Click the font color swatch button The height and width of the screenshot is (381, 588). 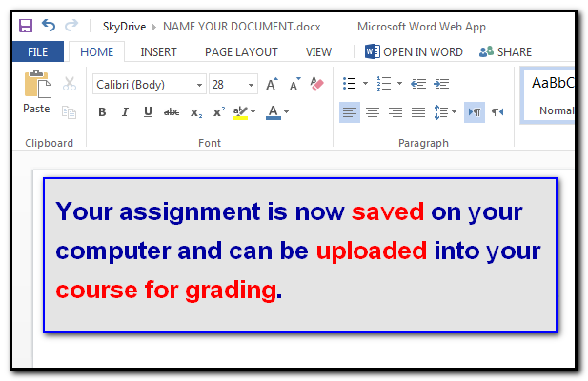click(274, 112)
